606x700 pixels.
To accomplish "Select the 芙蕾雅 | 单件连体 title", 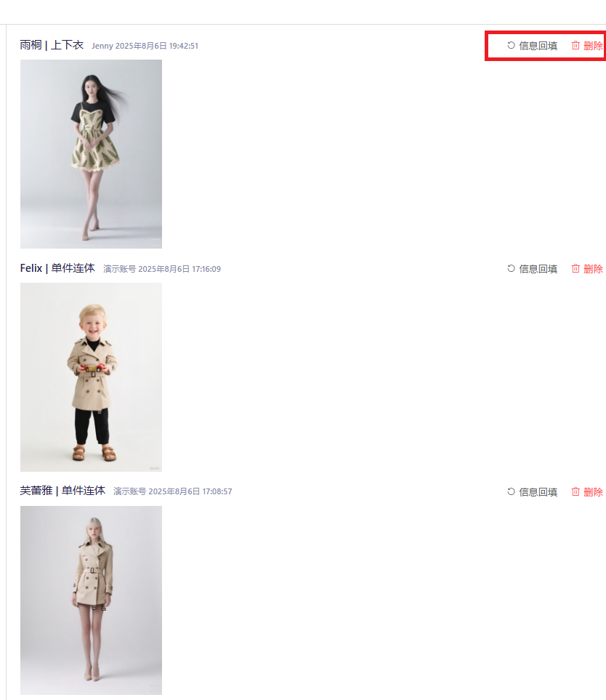I will [62, 491].
